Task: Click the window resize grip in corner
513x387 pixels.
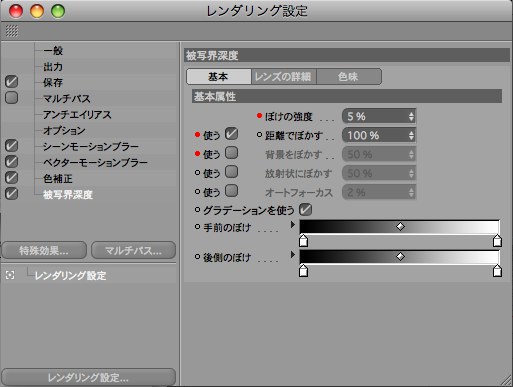Action: point(506,381)
